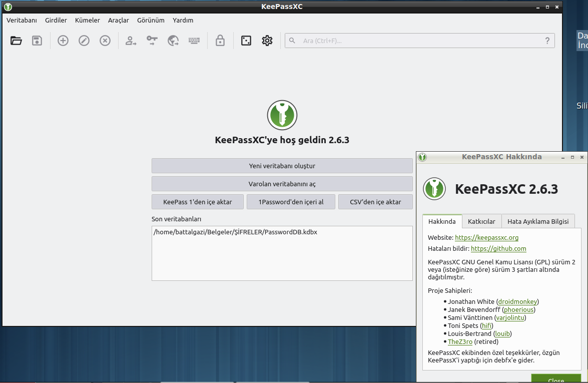Click the edit entry pencil icon

[x=84, y=41]
